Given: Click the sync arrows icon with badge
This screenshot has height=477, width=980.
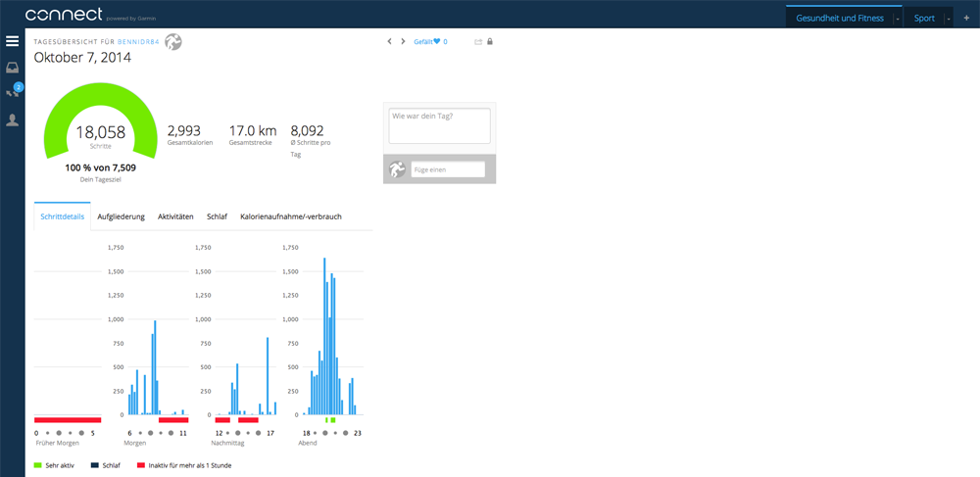Looking at the screenshot, I should pos(12,93).
